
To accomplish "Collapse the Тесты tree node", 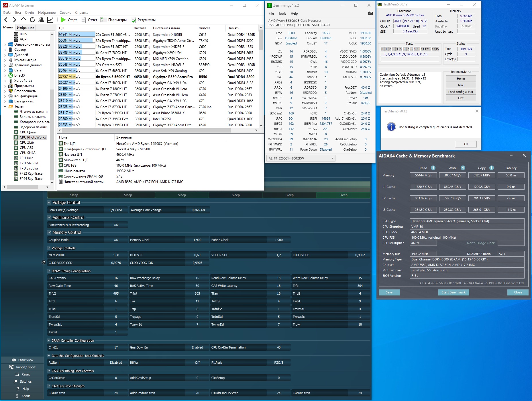I will 5,106.
